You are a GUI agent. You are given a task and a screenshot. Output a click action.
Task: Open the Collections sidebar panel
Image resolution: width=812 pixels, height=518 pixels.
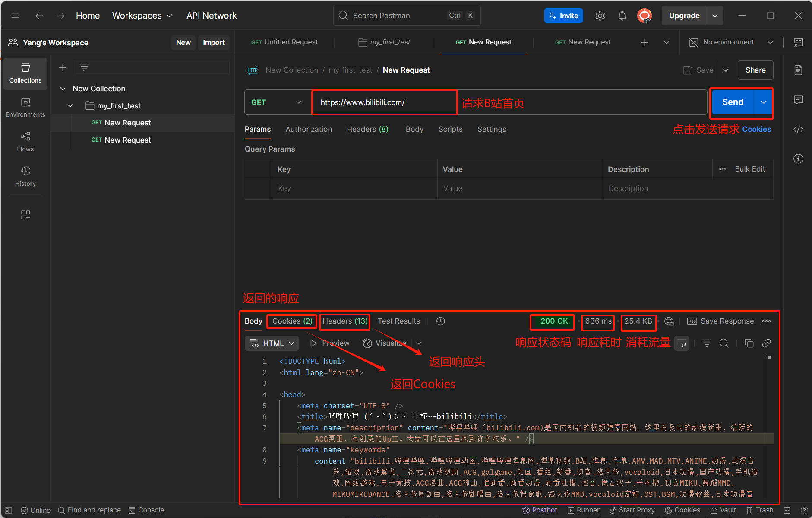point(25,73)
